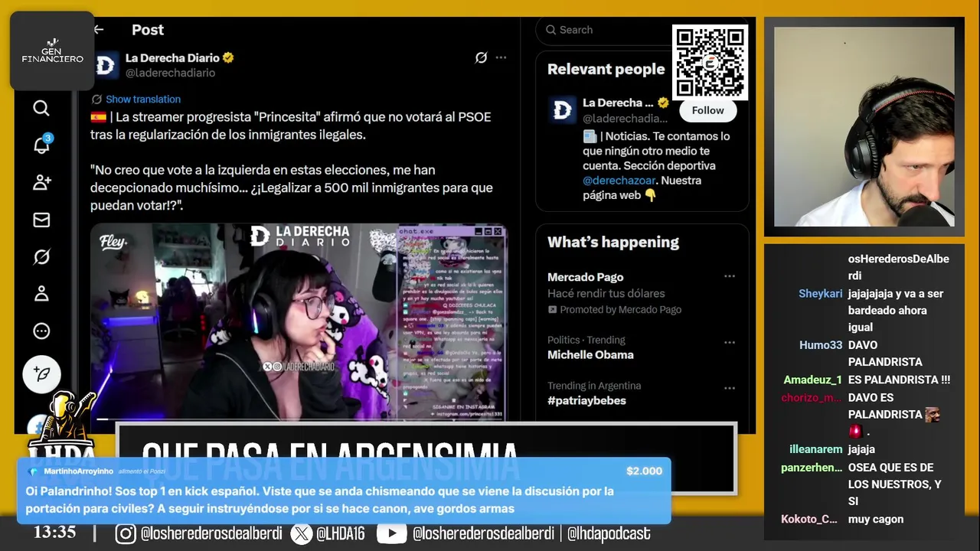This screenshot has width=980, height=551.
Task: Click @laderechadiario handle under post author
Action: (170, 73)
